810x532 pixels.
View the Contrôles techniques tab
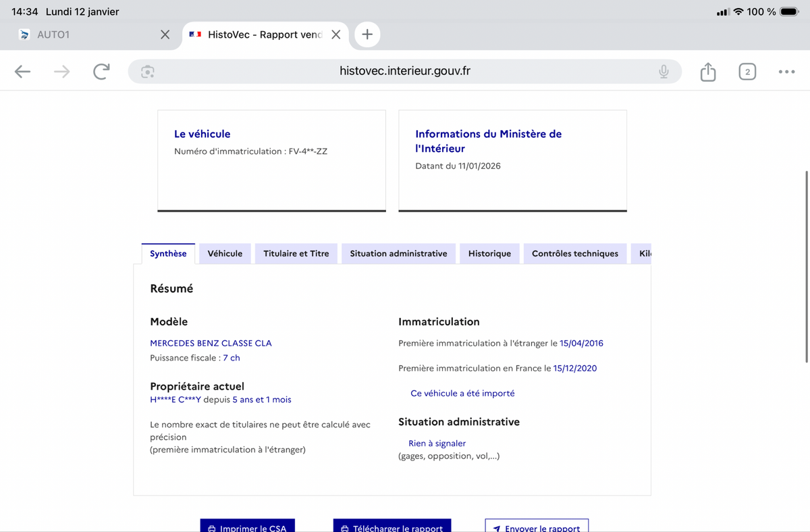click(x=574, y=254)
